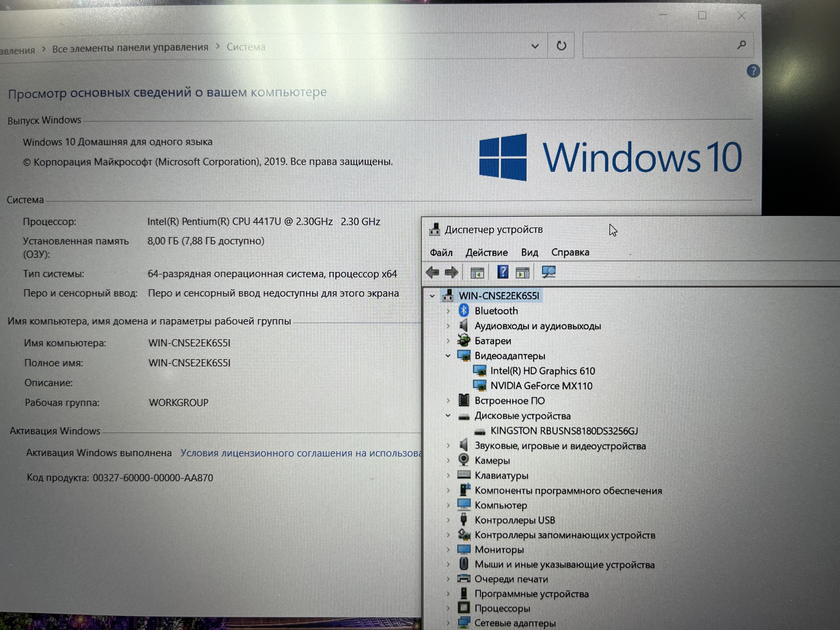Click 'Все элементы панели управления' breadcrumb
Screen dimensions: 840x630
coord(130,47)
